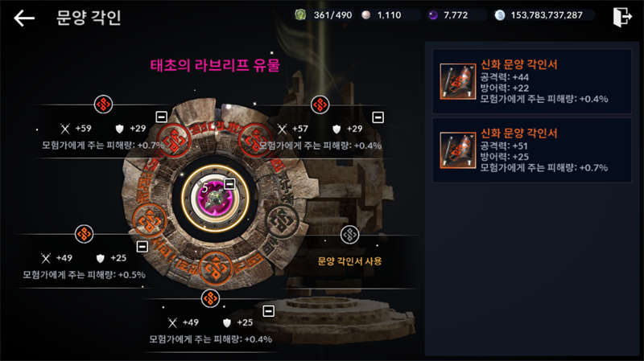
Task: Select the scroll with 공격력 +44
Action: pyautogui.click(x=532, y=82)
